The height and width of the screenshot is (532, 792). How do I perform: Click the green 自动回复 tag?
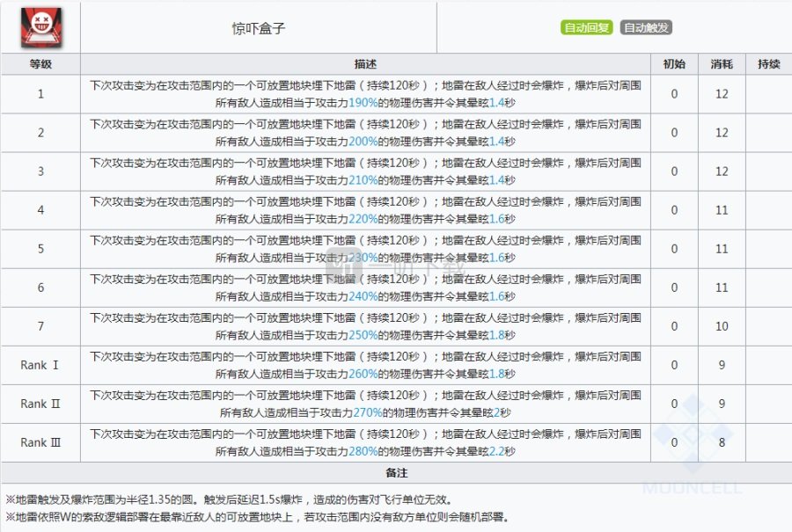pyautogui.click(x=586, y=28)
